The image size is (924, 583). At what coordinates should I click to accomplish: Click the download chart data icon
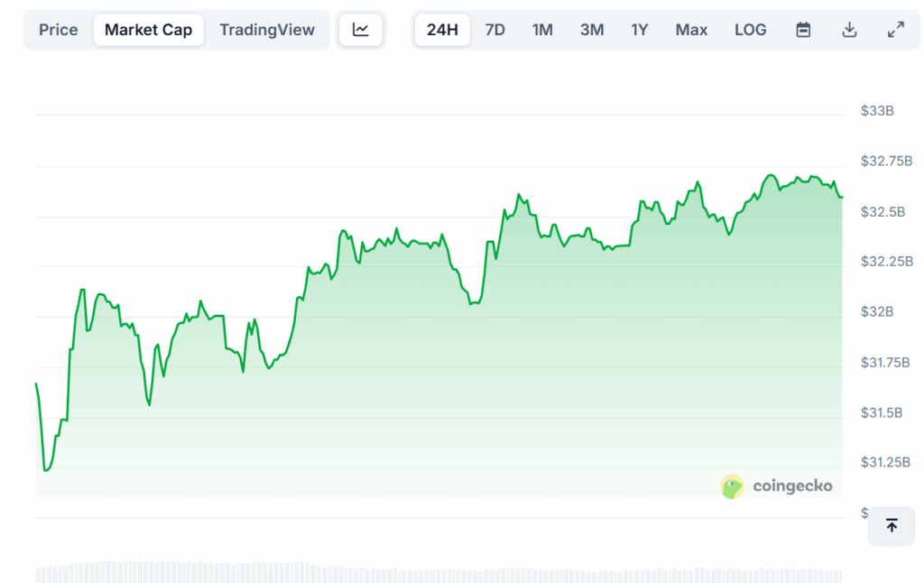(x=849, y=30)
